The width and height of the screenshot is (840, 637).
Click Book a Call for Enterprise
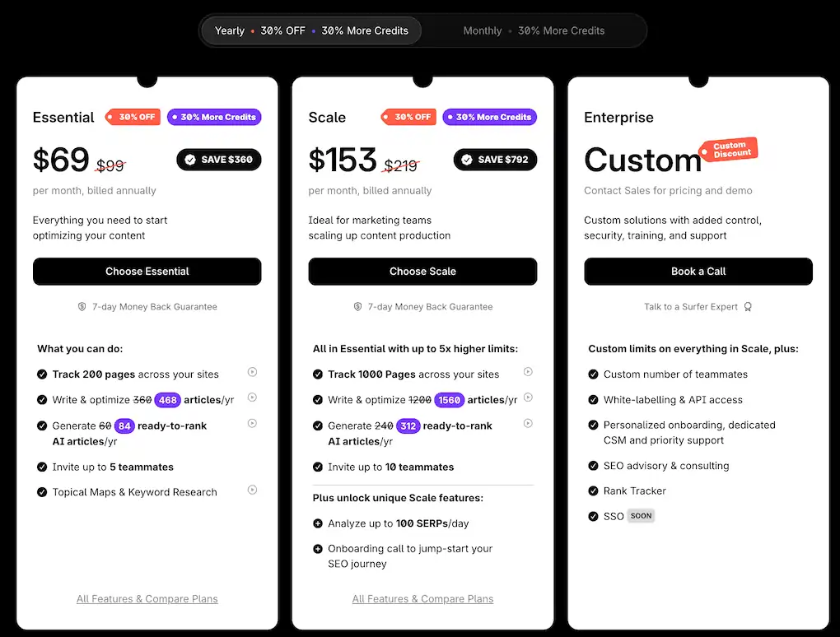(698, 272)
